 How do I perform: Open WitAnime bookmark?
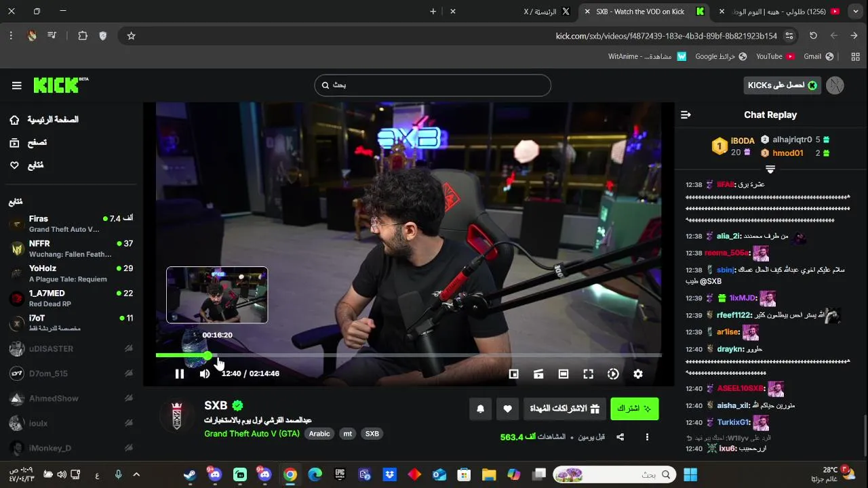click(647, 56)
